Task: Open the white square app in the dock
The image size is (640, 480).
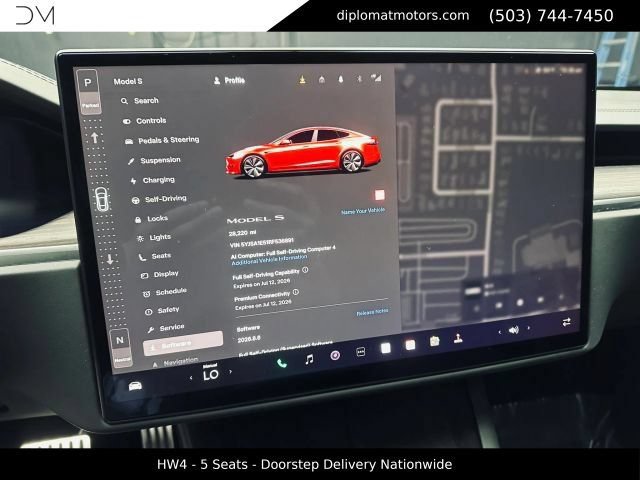Action: coord(385,348)
